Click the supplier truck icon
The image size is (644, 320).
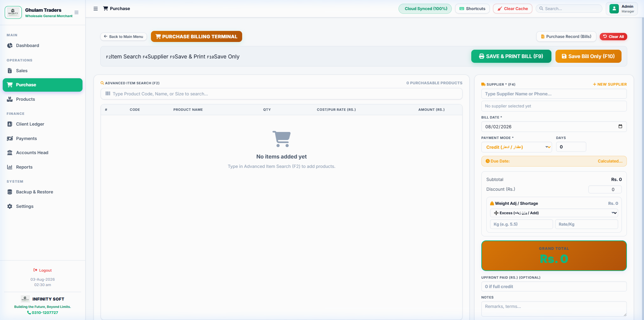tap(483, 85)
